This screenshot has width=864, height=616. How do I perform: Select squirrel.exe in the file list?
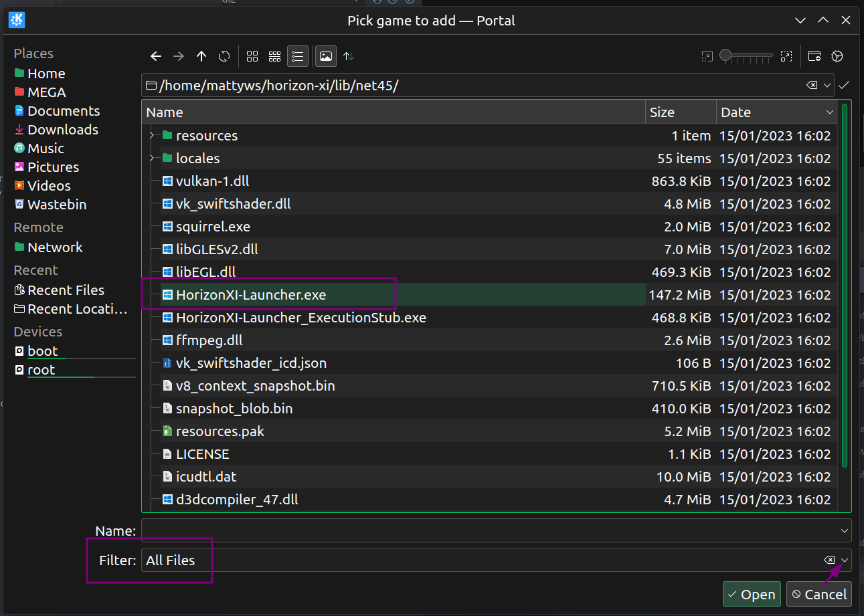pyautogui.click(x=213, y=226)
